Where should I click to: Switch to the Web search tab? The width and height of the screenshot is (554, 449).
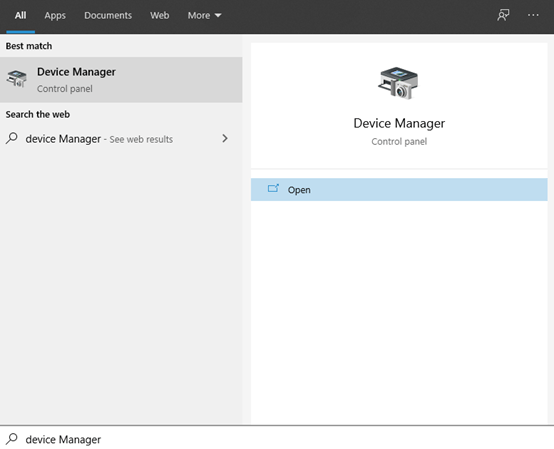coord(159,16)
